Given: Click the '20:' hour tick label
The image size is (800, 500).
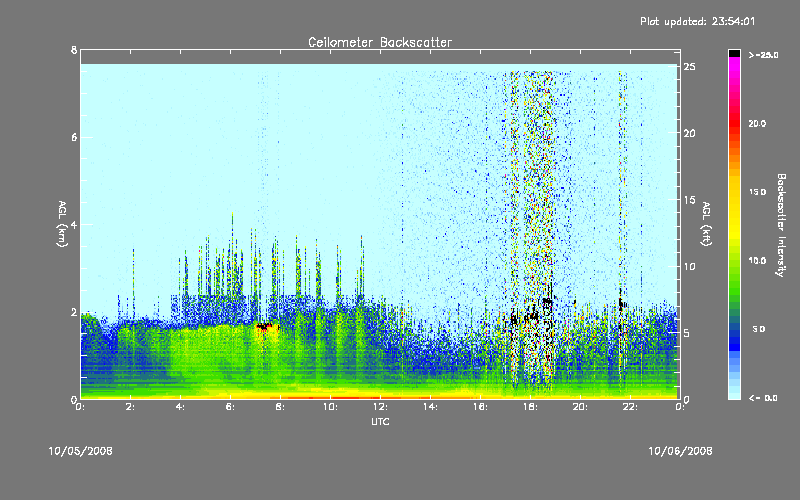Looking at the screenshot, I should pyautogui.click(x=581, y=407).
